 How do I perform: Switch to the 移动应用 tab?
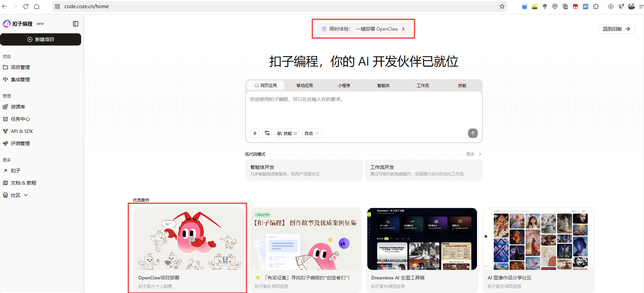pos(305,86)
